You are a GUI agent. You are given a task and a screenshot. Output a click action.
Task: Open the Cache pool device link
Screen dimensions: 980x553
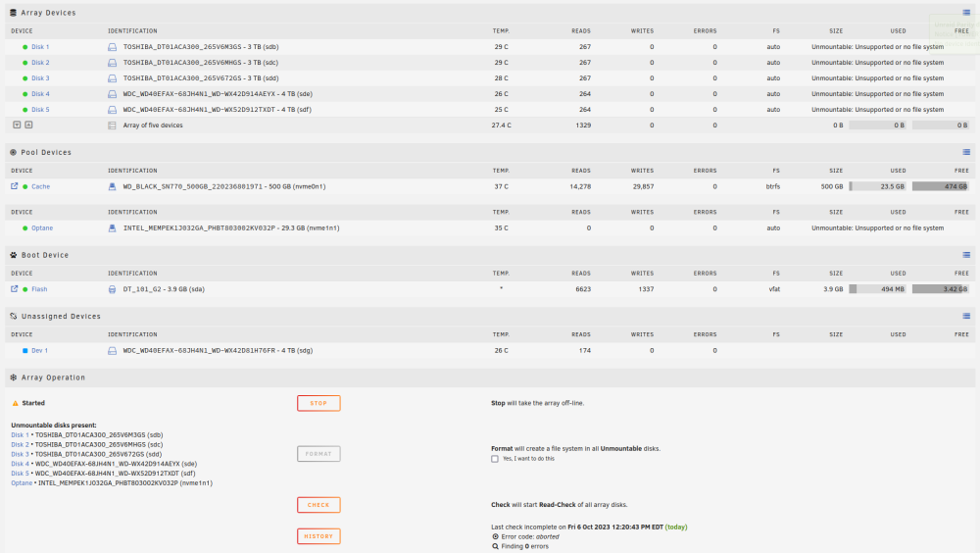tap(40, 186)
